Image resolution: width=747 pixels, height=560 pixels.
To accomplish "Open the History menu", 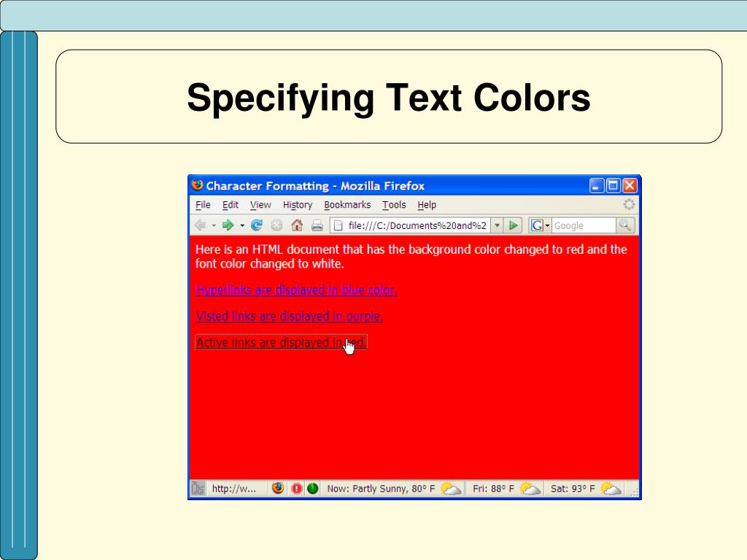I will (298, 205).
